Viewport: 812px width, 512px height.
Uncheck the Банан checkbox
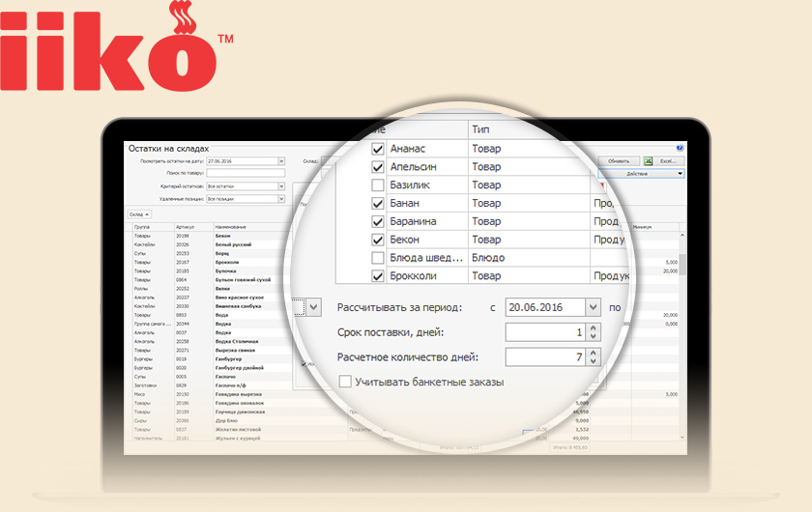coord(378,204)
